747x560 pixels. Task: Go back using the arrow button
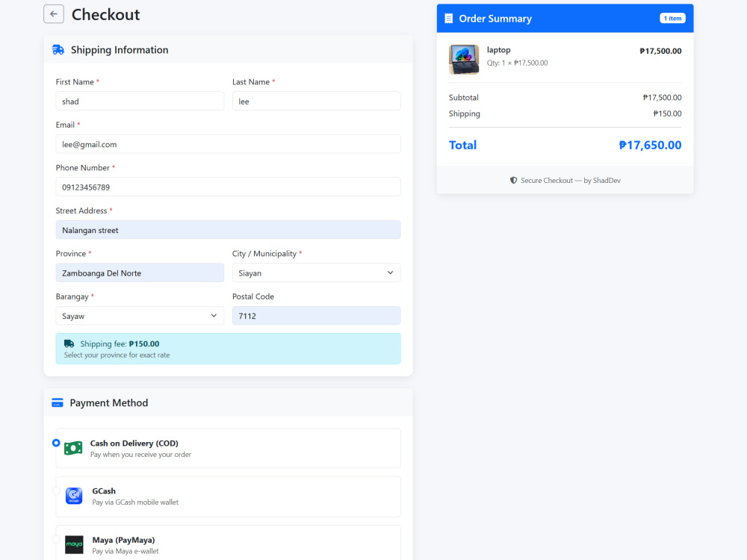pos(53,13)
